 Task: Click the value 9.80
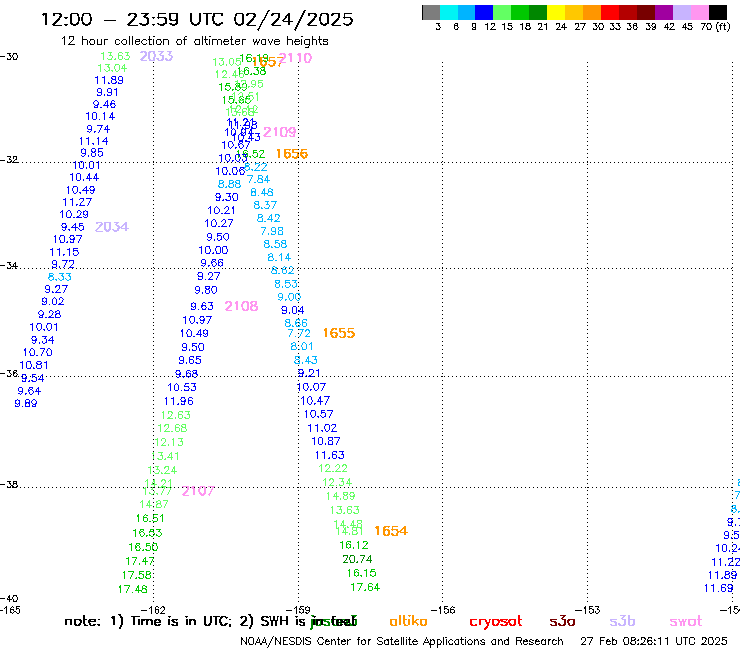tap(206, 290)
